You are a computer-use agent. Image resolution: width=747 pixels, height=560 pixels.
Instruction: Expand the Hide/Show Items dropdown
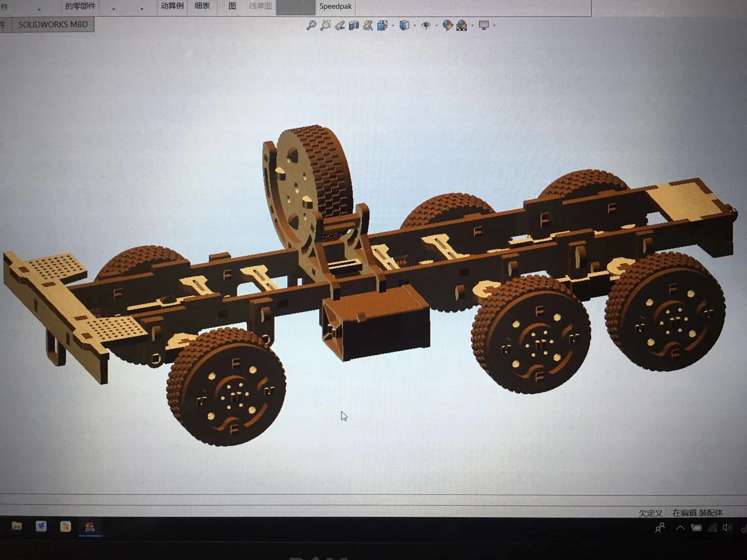(436, 25)
